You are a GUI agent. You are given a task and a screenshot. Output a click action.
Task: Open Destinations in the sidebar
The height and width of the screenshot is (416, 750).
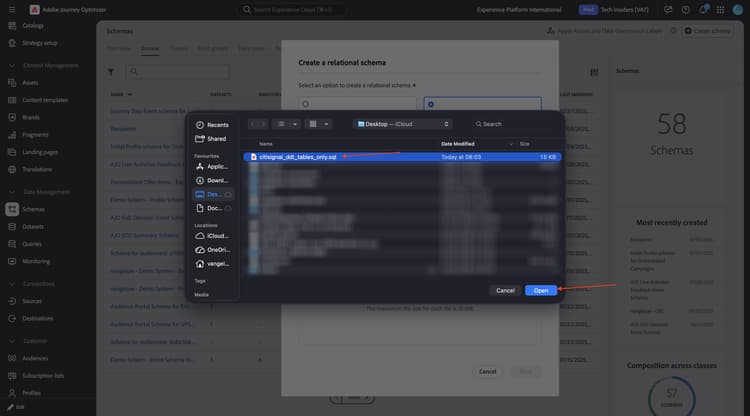37,318
